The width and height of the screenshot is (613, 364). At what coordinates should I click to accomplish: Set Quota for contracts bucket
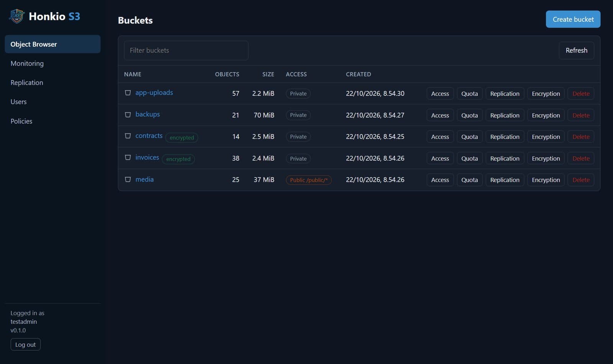click(470, 137)
